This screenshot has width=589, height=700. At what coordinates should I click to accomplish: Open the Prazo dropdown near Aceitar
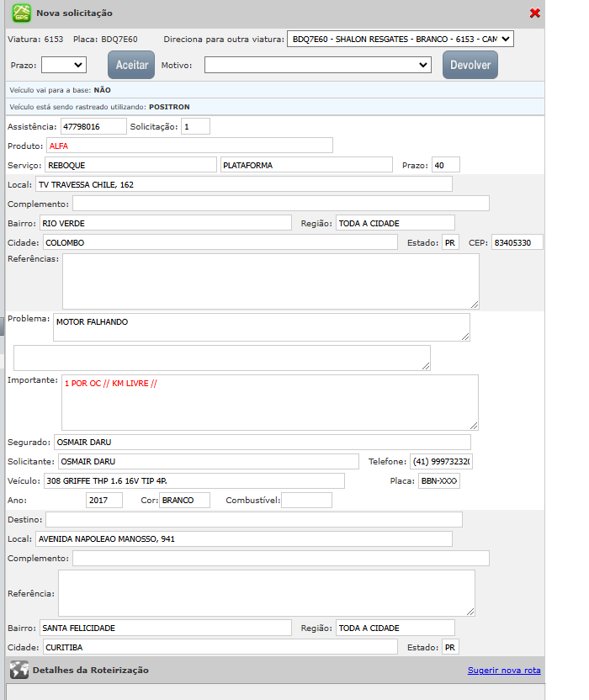pos(64,65)
